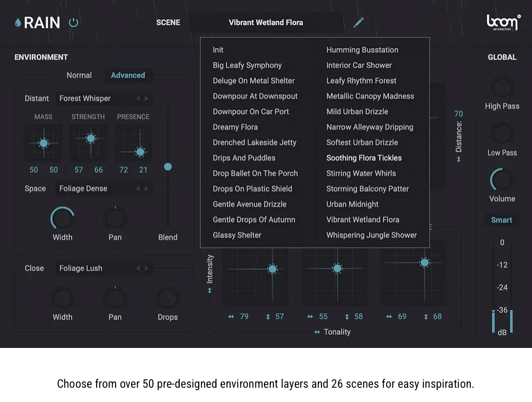Click the Distant layer Pan knob
This screenshot has height=402, width=532.
[115, 218]
